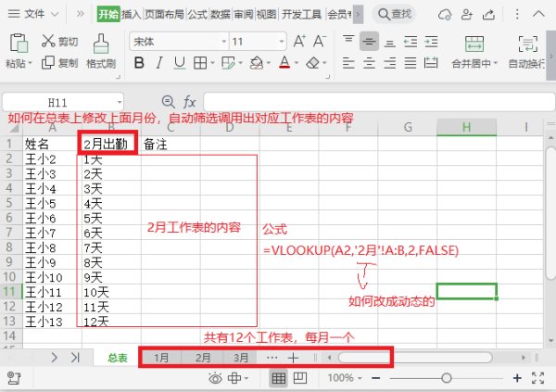
Task: Switch to the 数据 Data tab
Action: [x=221, y=14]
